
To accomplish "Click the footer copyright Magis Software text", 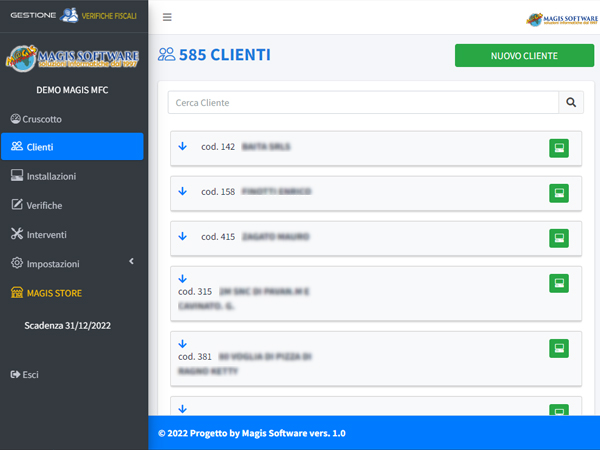I will pyautogui.click(x=252, y=433).
